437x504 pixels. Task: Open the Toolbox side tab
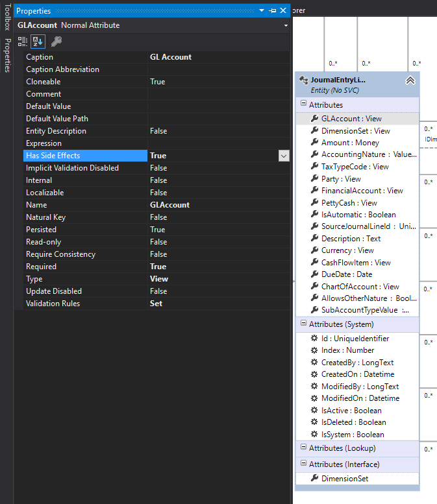(x=7, y=17)
